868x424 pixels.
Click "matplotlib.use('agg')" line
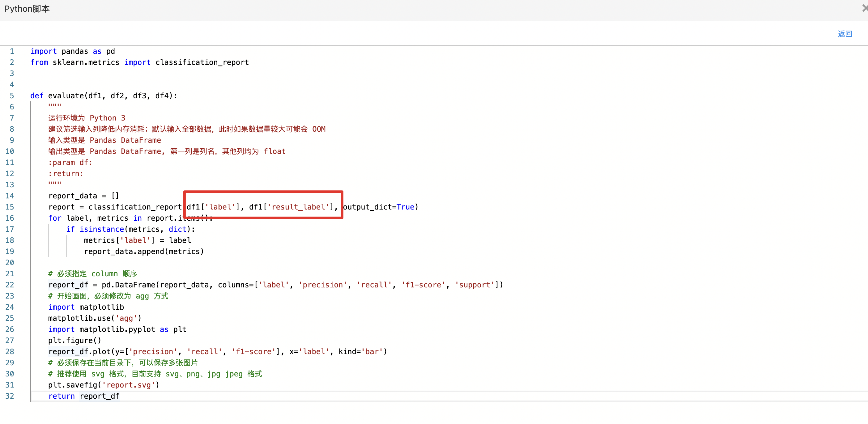coord(95,318)
